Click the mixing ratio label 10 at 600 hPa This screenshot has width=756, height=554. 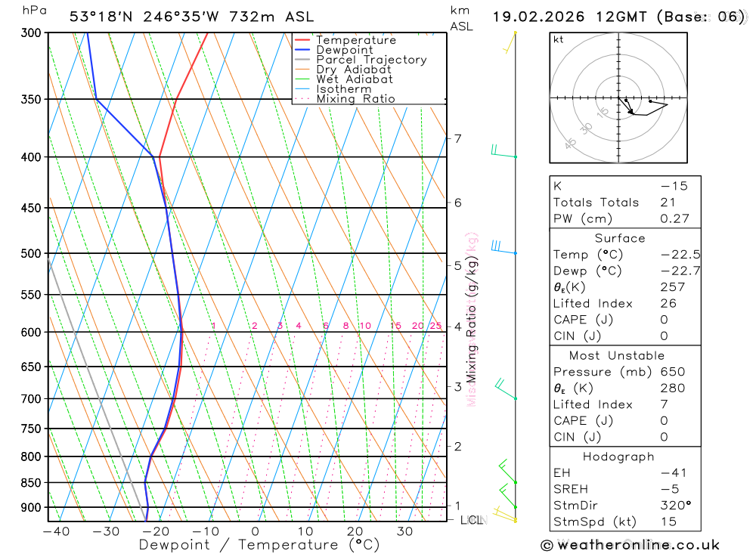(x=365, y=326)
